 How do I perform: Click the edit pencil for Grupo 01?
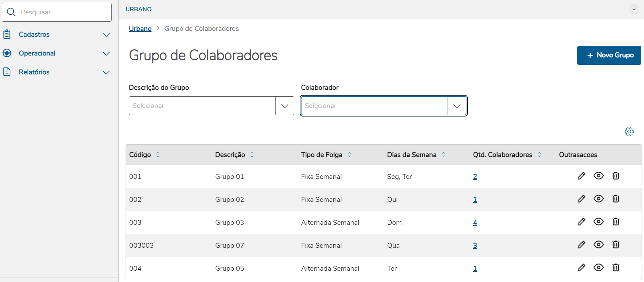tap(581, 176)
